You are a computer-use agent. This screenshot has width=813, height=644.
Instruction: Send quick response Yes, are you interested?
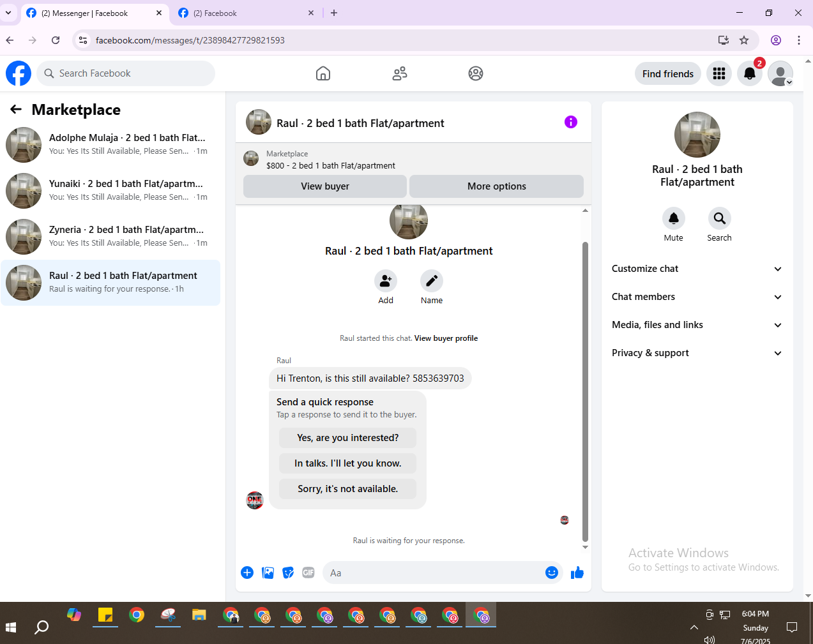[x=347, y=438]
